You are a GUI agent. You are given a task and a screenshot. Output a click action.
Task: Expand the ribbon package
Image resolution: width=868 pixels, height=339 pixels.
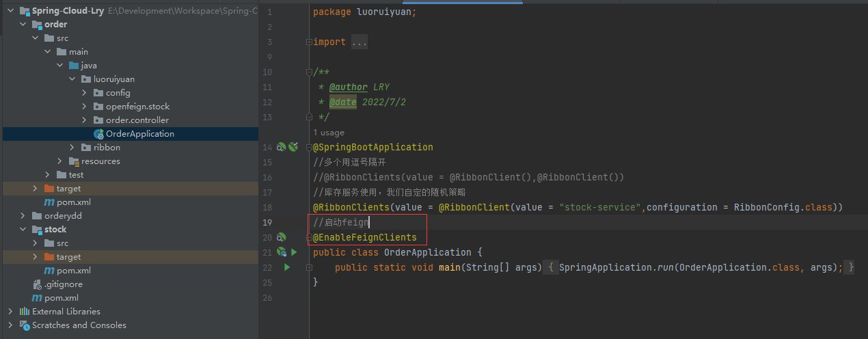[72, 148]
